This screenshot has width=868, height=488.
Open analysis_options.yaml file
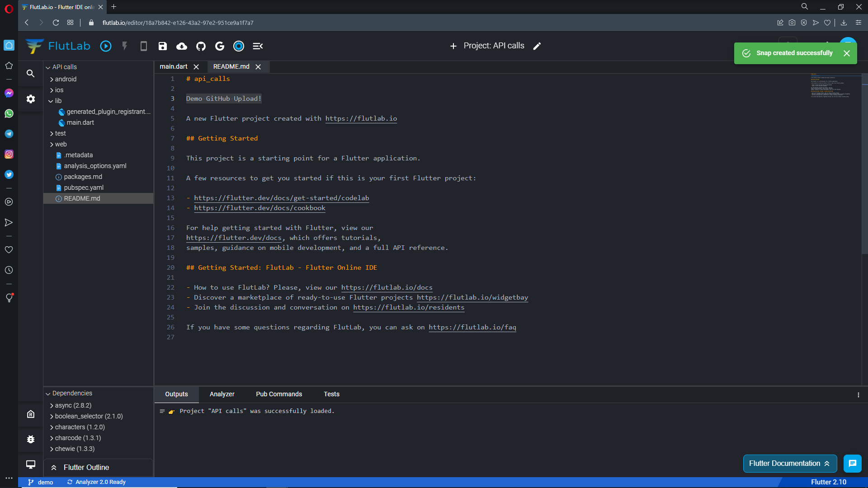click(x=95, y=166)
